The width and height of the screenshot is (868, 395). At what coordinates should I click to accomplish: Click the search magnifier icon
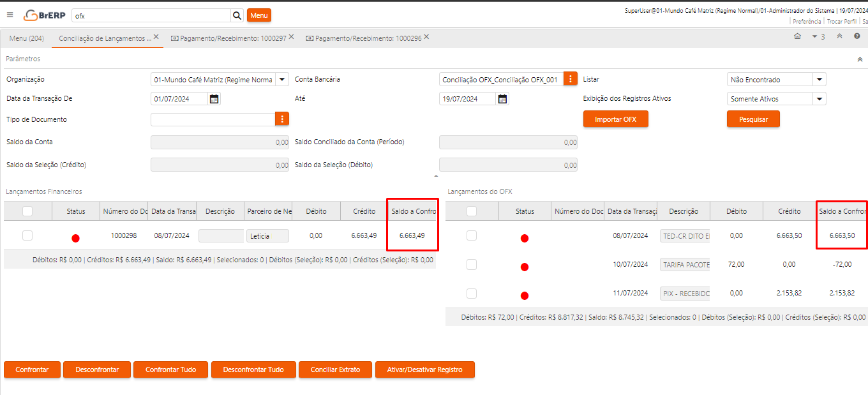[237, 15]
